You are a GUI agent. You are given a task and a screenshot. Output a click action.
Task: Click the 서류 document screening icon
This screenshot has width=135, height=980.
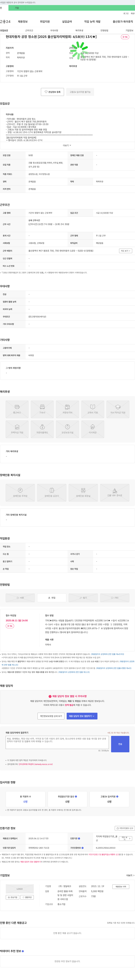point(20,598)
